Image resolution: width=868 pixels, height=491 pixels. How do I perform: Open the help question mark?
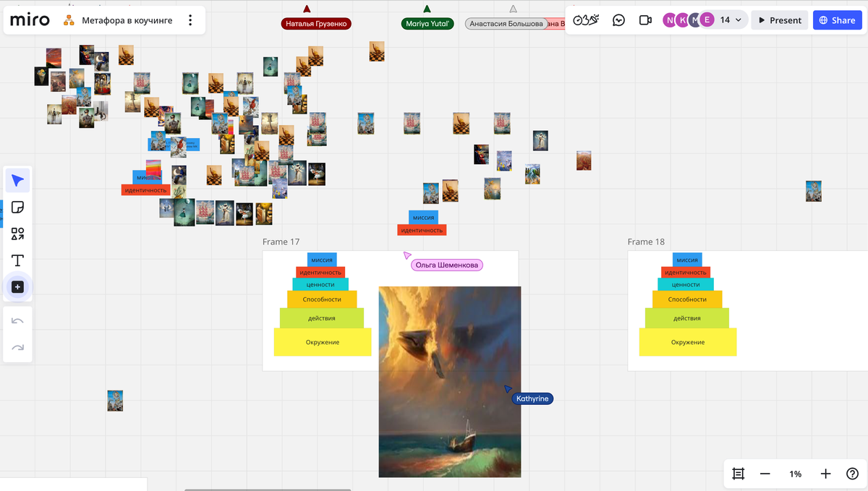(x=852, y=474)
